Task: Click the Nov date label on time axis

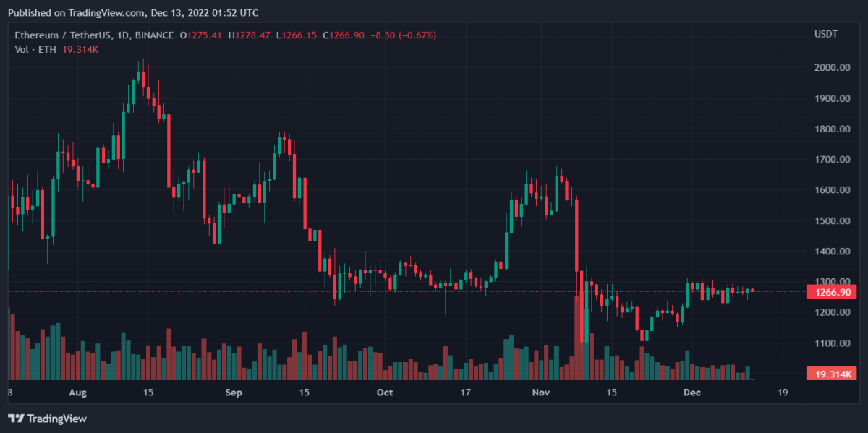Action: [541, 393]
